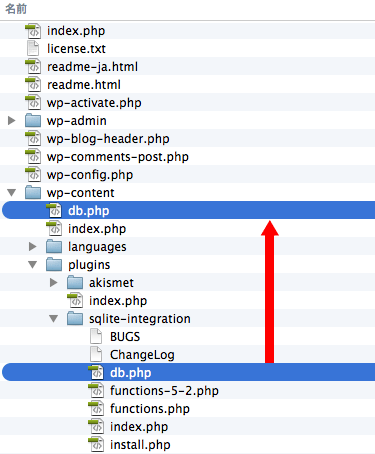Click the wp-activate.php file name
375x454 pixels.
pos(94,103)
